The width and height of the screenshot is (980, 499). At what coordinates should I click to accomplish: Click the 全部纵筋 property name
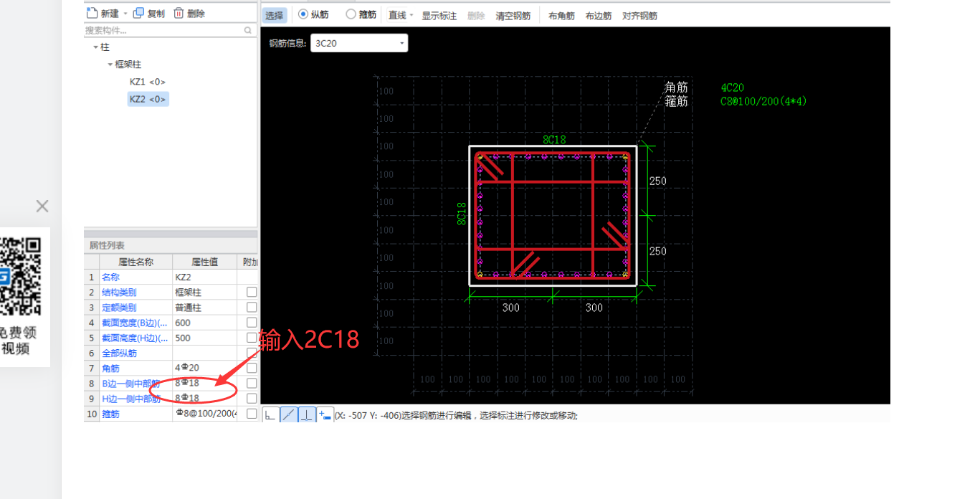tap(119, 353)
